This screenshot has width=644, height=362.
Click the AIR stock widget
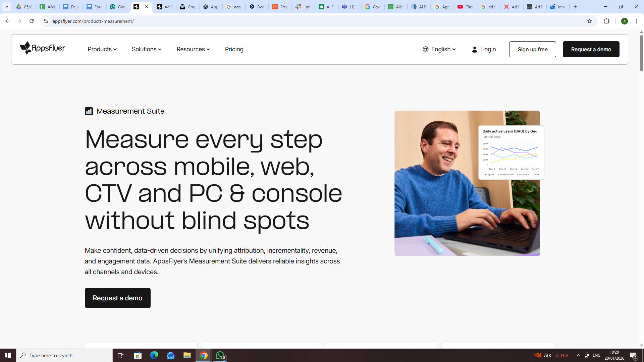(x=551, y=355)
